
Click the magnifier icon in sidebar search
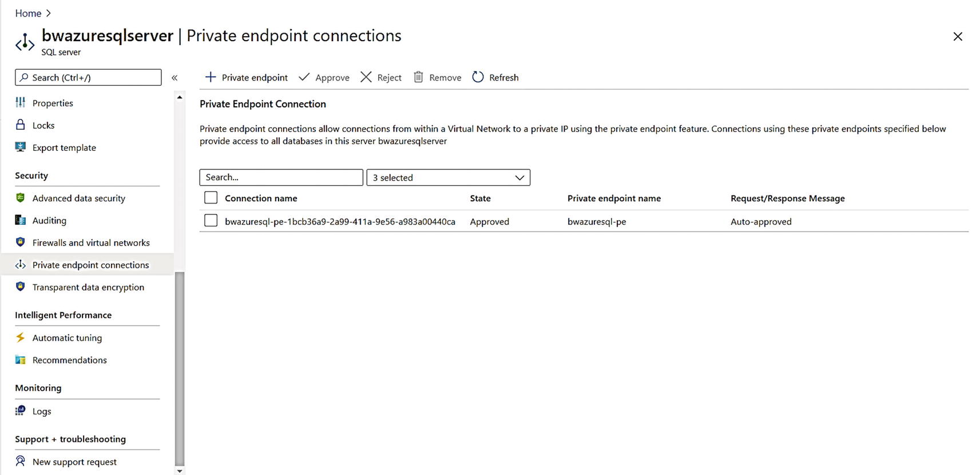[x=24, y=77]
